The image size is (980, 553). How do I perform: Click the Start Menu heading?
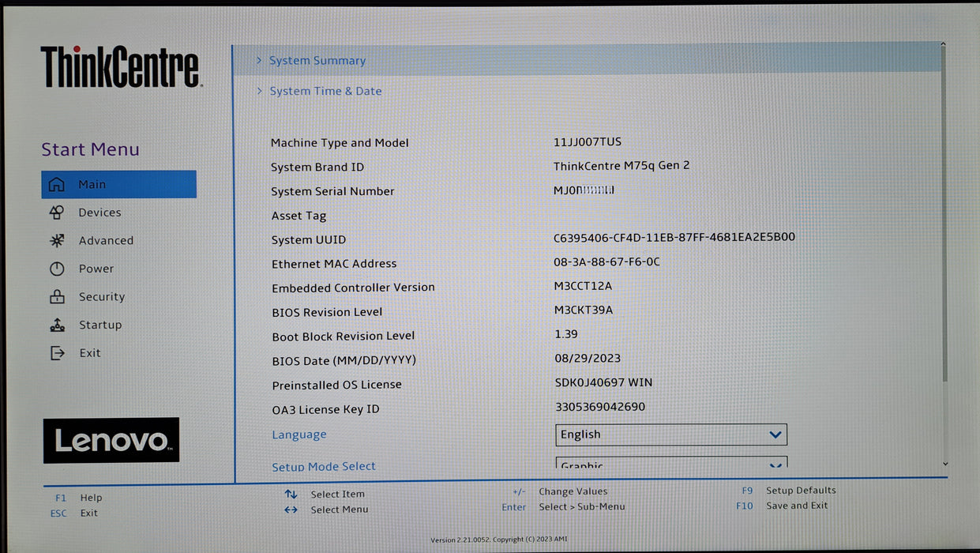pos(90,149)
